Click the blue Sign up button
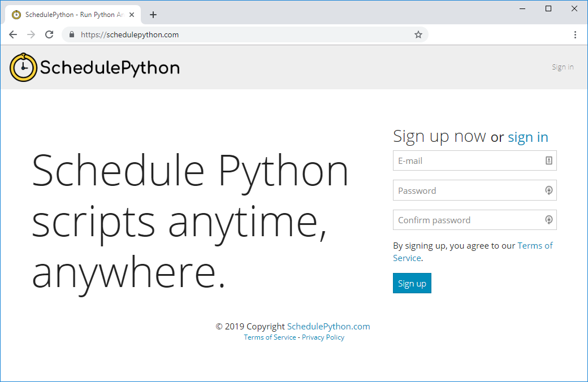This screenshot has height=382, width=588. point(412,283)
